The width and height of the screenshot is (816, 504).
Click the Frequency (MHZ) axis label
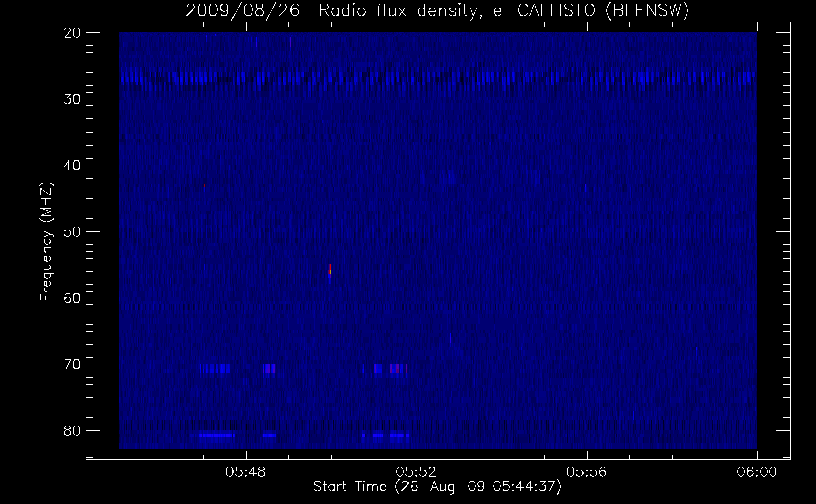tap(47, 241)
